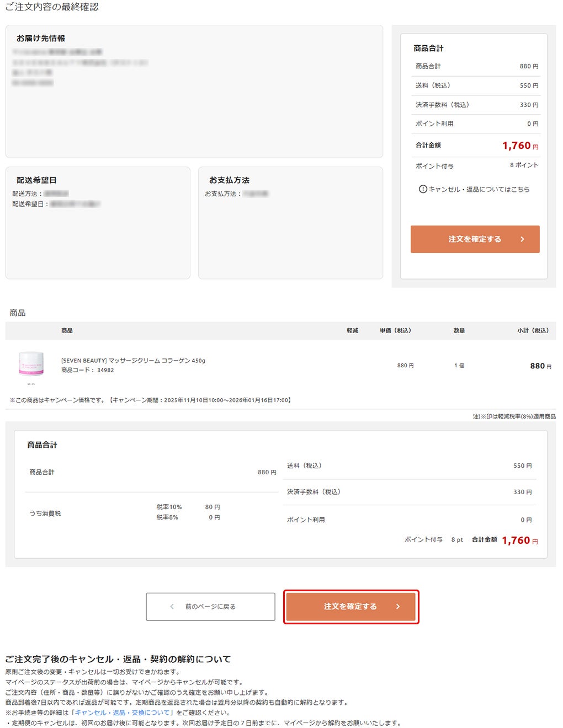Viewport: 563px width, 728px height.
Task: Click the 数量 column header
Action: [459, 331]
